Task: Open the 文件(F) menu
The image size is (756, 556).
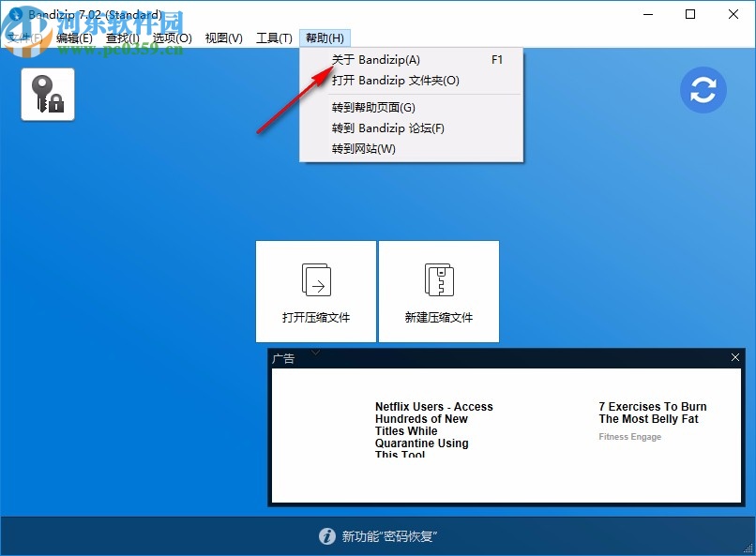Action: [21, 38]
